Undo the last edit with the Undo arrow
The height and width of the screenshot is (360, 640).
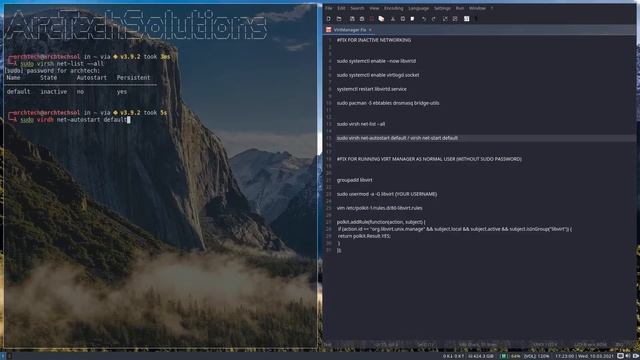(x=424, y=19)
